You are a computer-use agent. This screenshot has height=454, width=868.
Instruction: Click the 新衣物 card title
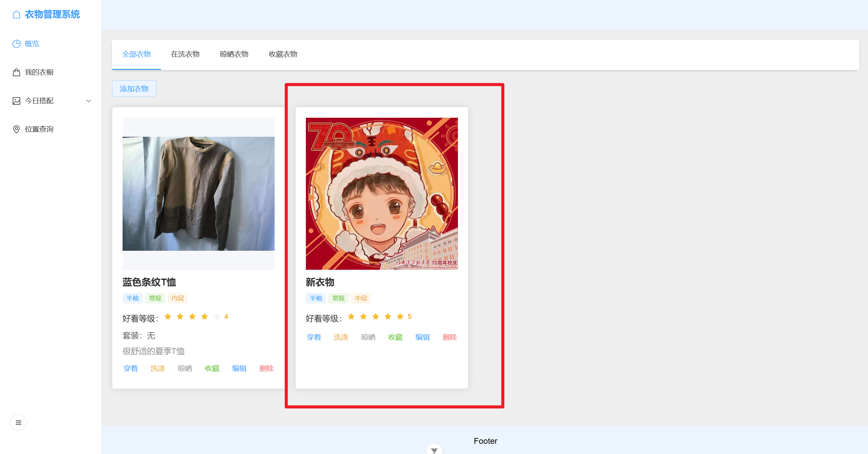pyautogui.click(x=320, y=282)
